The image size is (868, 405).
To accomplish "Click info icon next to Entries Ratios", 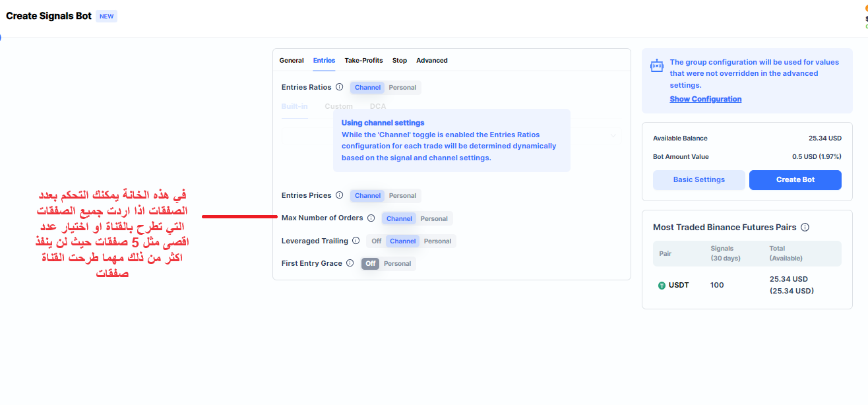I will [x=339, y=87].
